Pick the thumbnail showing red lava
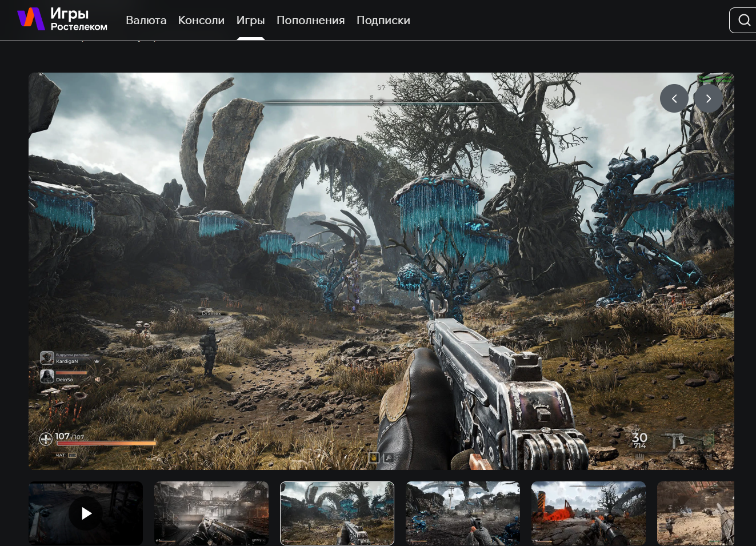Viewport: 756px width, 546px height. 588,513
